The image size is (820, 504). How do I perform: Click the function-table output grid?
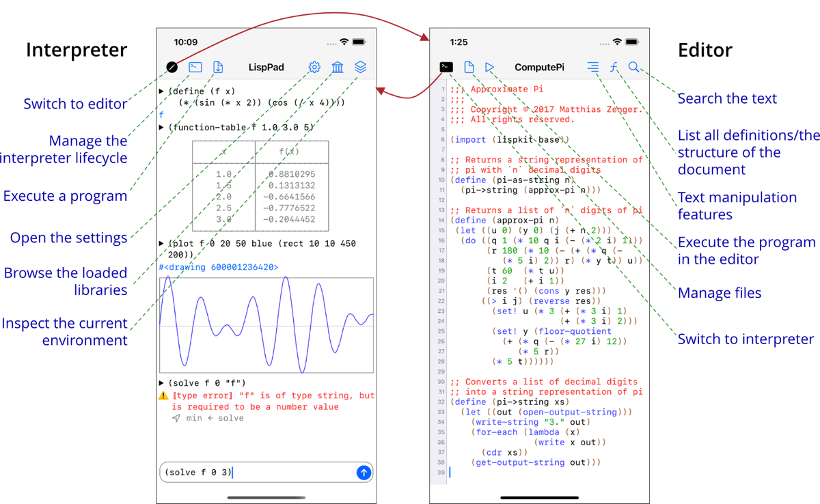pos(260,185)
